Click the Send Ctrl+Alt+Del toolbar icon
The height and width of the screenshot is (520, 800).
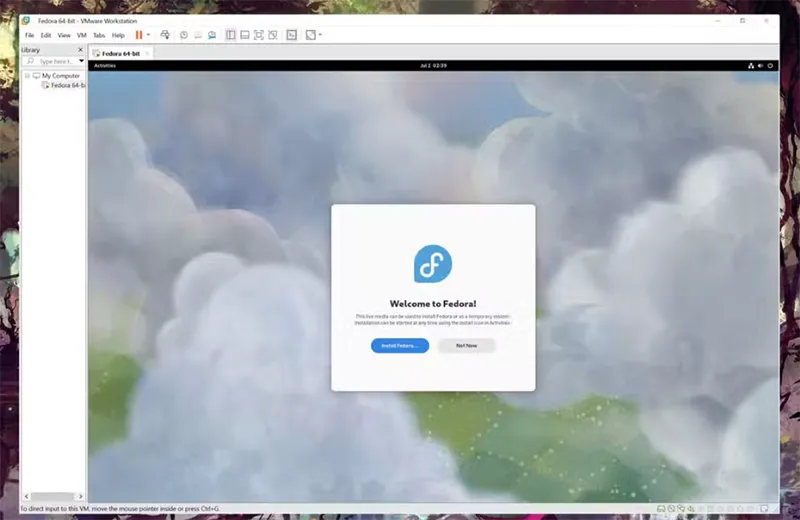(165, 35)
